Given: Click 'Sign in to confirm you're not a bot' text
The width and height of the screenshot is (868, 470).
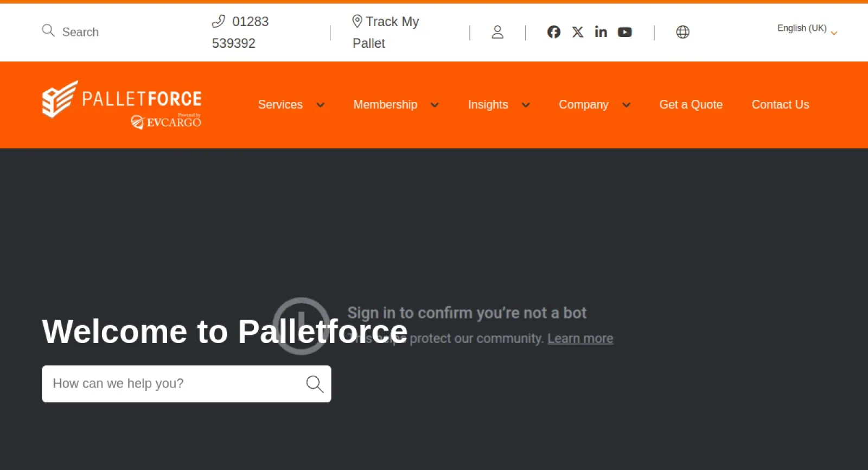Looking at the screenshot, I should [467, 313].
